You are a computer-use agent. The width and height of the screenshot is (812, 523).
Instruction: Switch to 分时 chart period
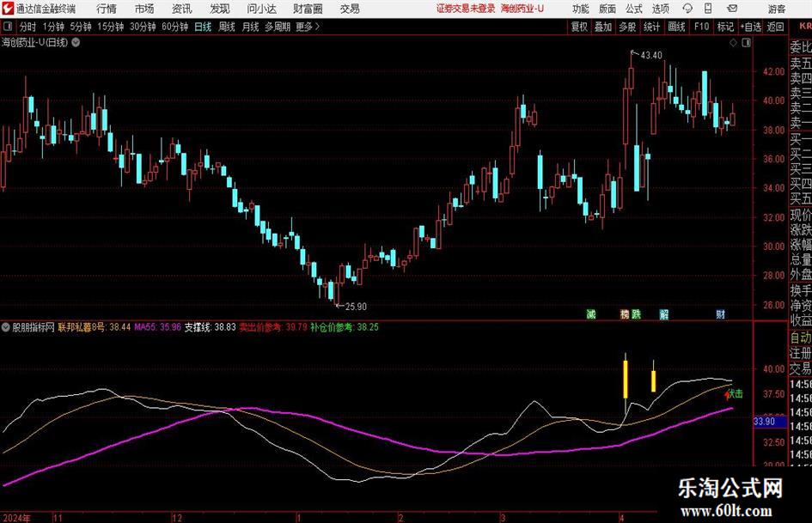(28, 27)
